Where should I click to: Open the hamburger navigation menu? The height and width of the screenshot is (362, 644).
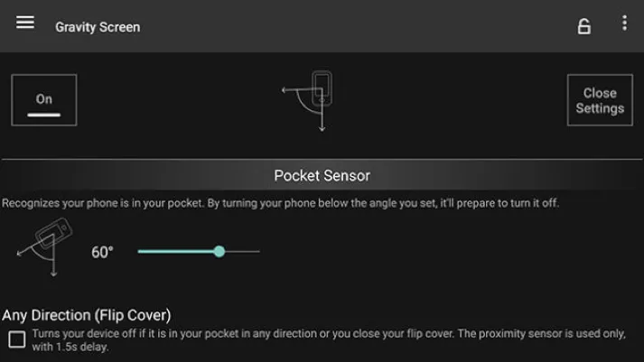point(25,23)
